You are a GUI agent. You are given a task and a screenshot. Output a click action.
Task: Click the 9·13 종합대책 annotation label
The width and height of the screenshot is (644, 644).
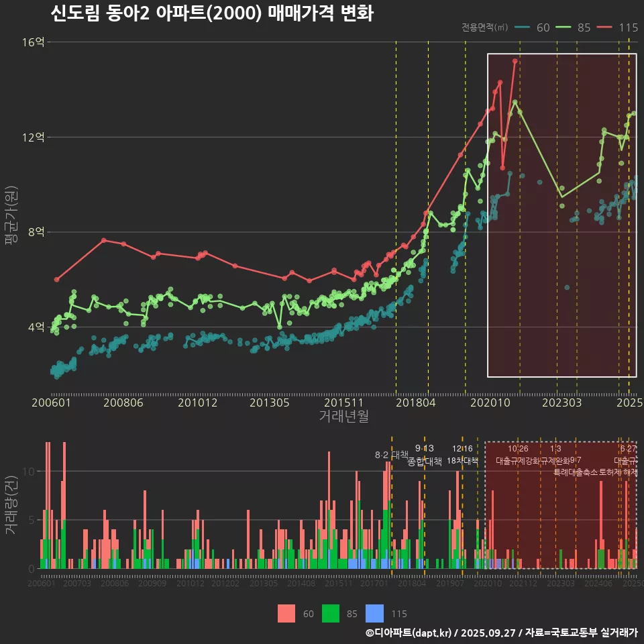pos(425,455)
